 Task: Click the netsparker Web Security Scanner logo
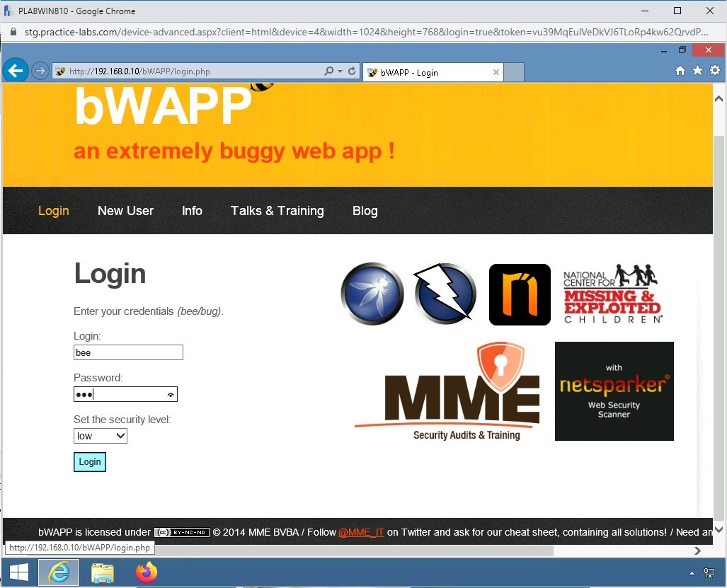point(613,391)
